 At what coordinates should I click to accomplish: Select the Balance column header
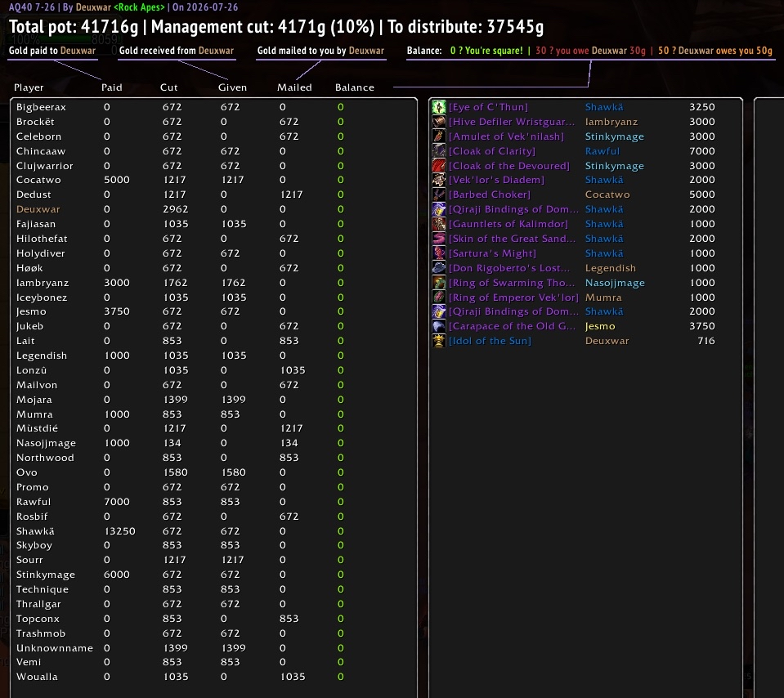355,87
